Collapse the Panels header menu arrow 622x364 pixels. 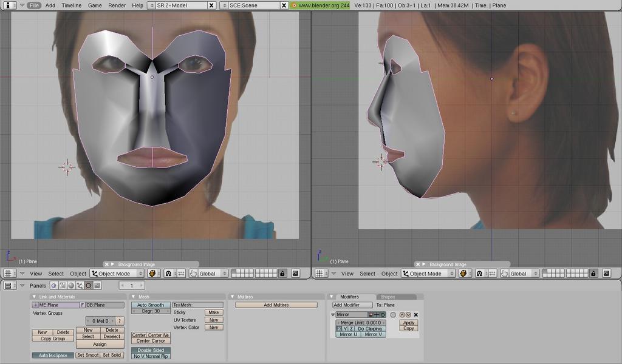pos(22,285)
